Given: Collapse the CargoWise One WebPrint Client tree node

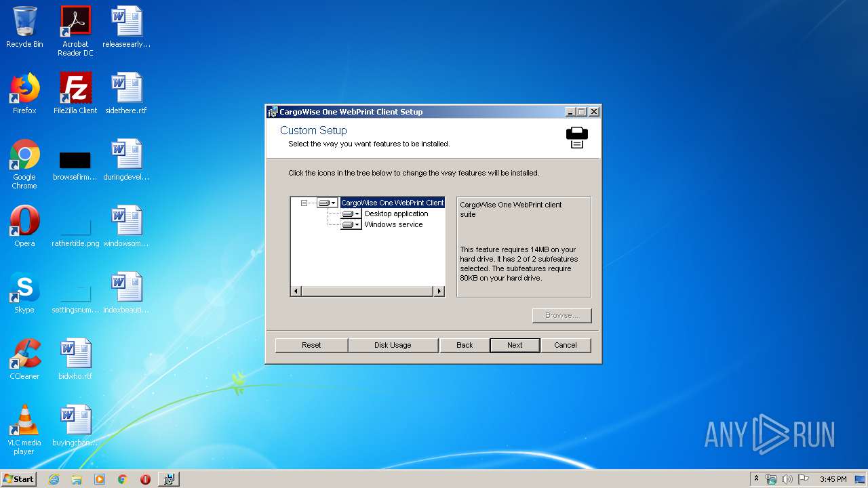Looking at the screenshot, I should [304, 203].
